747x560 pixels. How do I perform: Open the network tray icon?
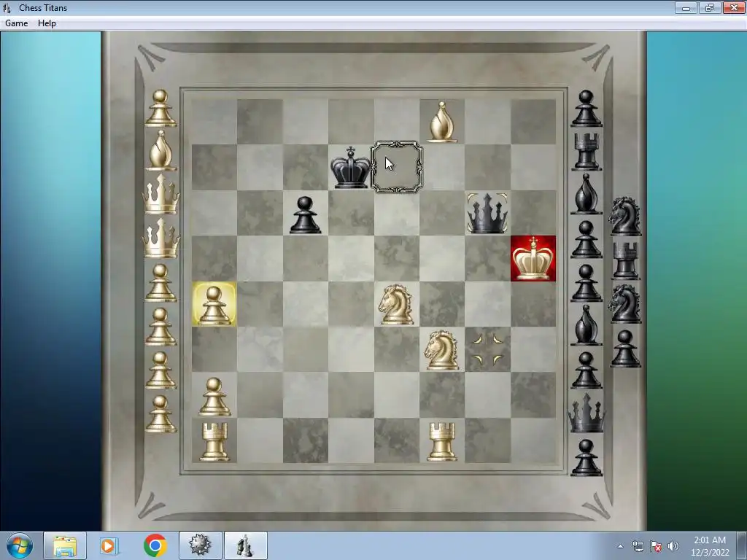[638, 546]
